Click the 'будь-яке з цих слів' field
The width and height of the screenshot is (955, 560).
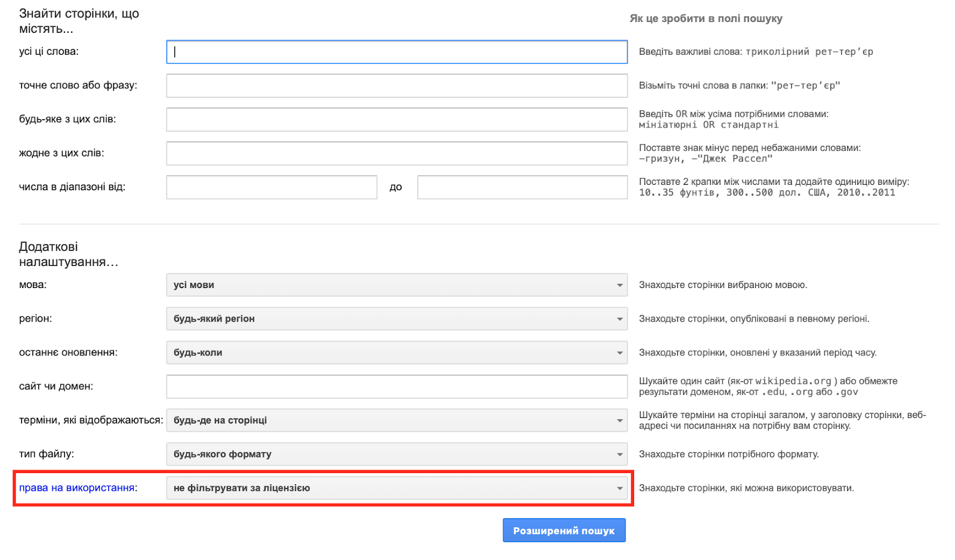click(x=397, y=119)
